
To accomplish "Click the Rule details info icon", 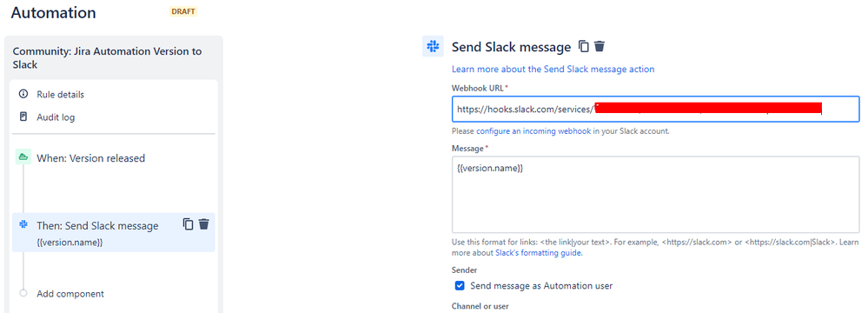I will (23, 94).
